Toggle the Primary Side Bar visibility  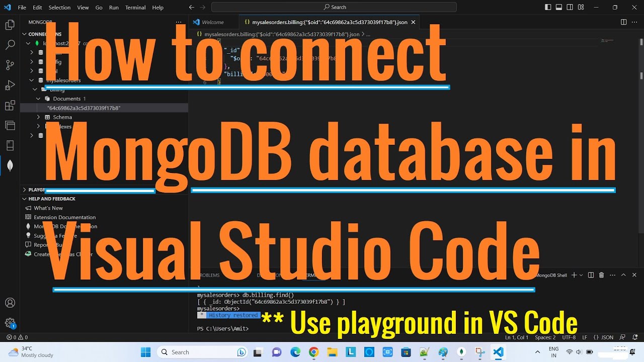[x=548, y=8]
